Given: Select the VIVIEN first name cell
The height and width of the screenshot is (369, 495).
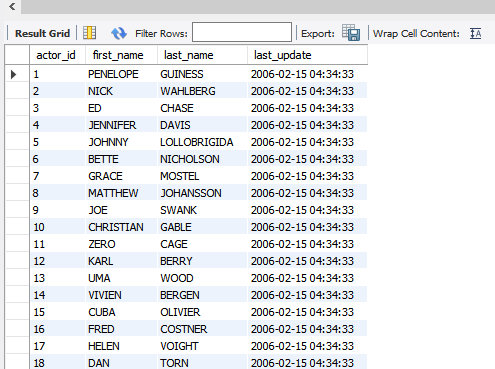Looking at the screenshot, I should (121, 295).
